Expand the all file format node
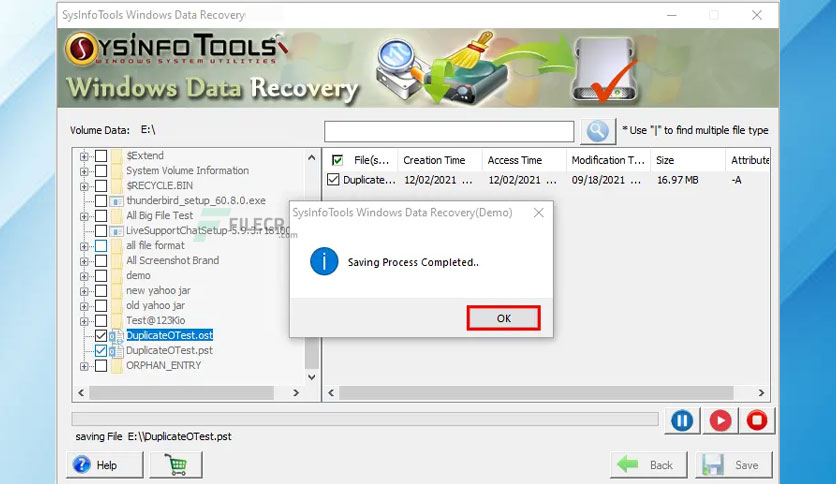This screenshot has height=484, width=836. coord(84,246)
